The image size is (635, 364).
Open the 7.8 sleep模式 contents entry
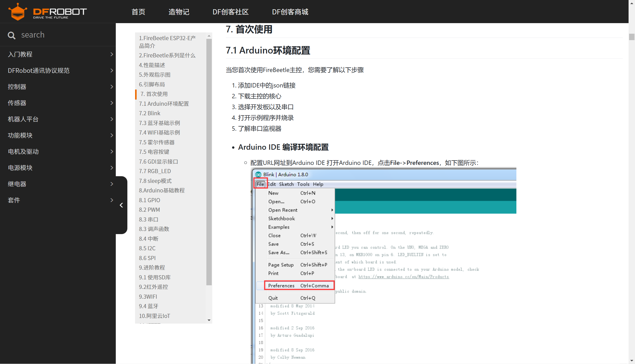pos(155,181)
